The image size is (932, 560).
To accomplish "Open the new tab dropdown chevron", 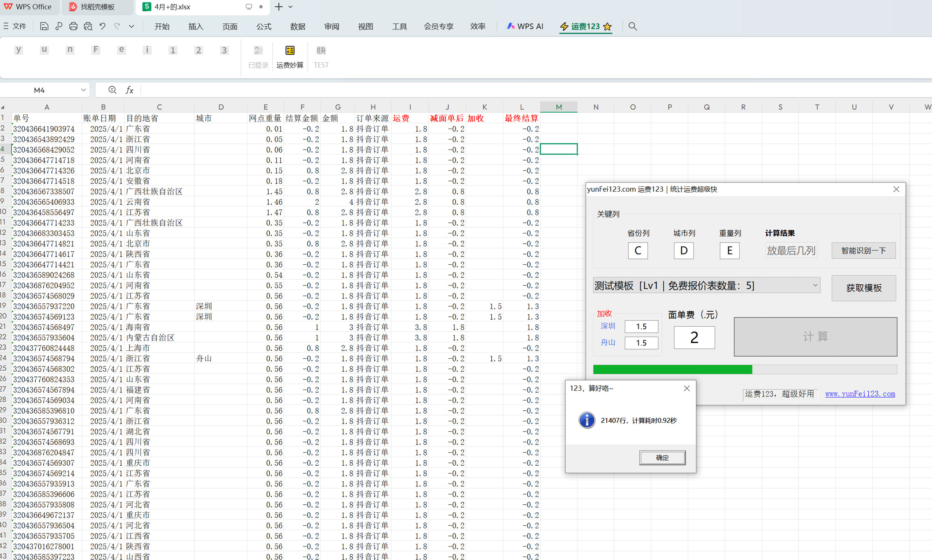I will click(x=290, y=7).
